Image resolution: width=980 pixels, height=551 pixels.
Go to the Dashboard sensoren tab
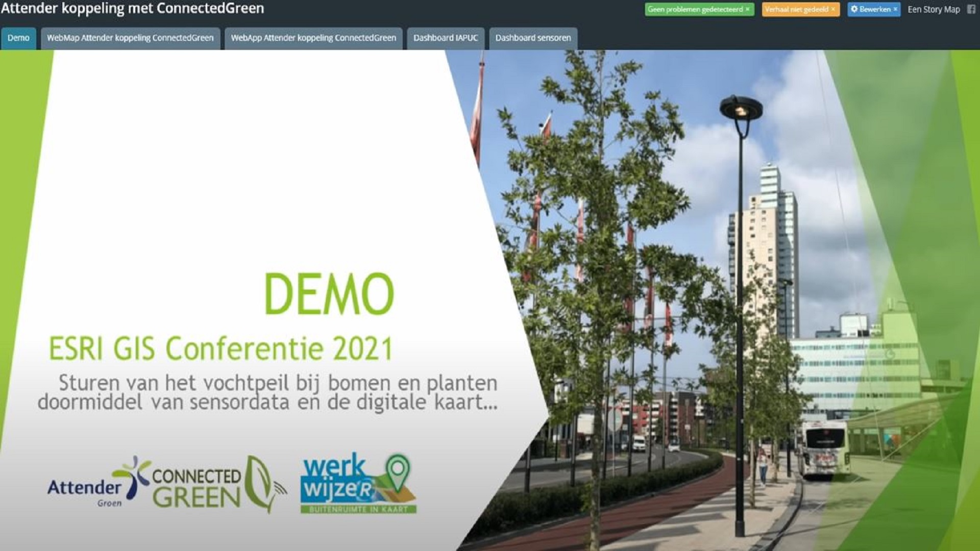[x=533, y=38]
